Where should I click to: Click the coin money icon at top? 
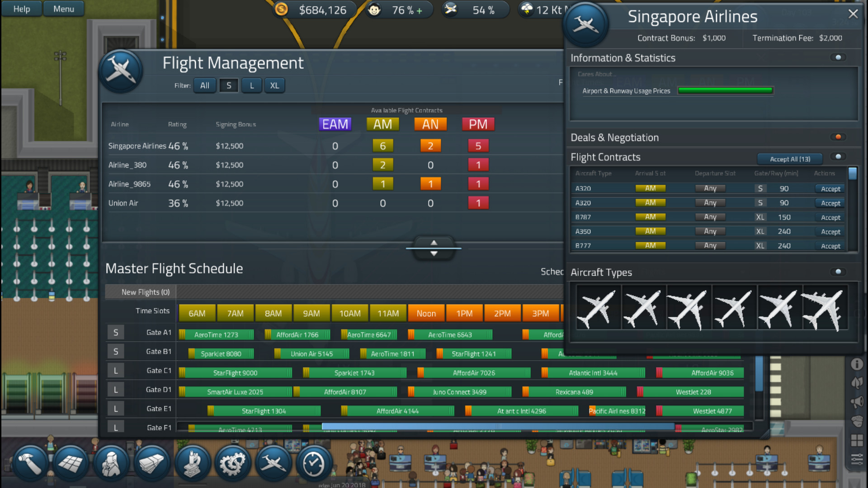(x=282, y=9)
